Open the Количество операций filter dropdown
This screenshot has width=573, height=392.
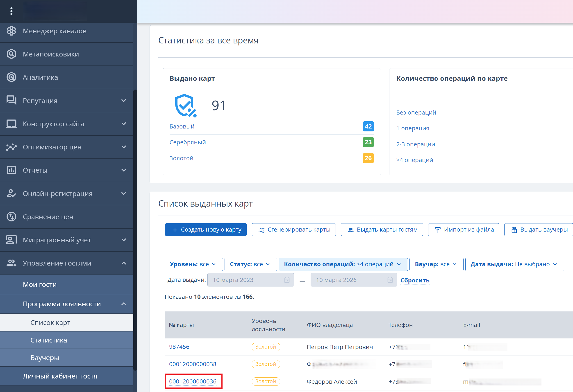(343, 264)
